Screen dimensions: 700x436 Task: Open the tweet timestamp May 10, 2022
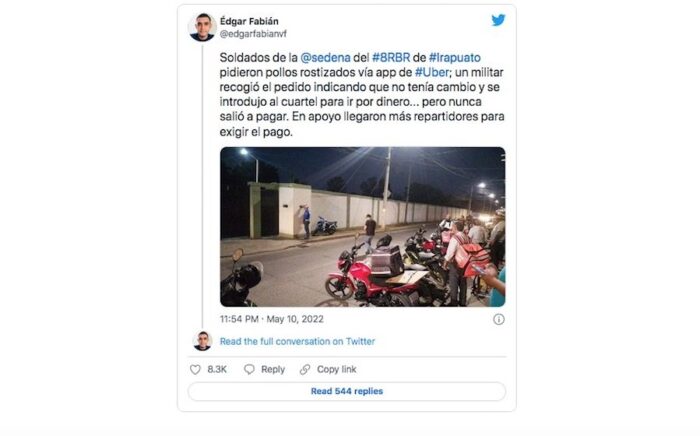pos(260,319)
